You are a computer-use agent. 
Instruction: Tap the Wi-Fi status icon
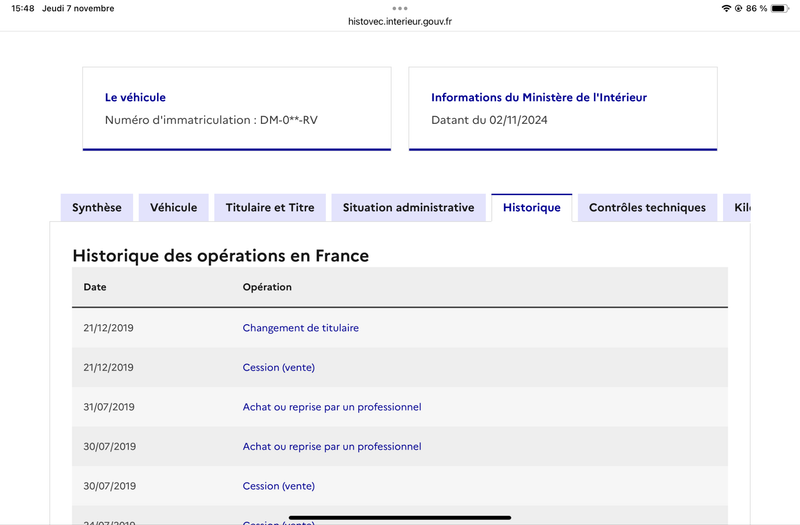(726, 8)
